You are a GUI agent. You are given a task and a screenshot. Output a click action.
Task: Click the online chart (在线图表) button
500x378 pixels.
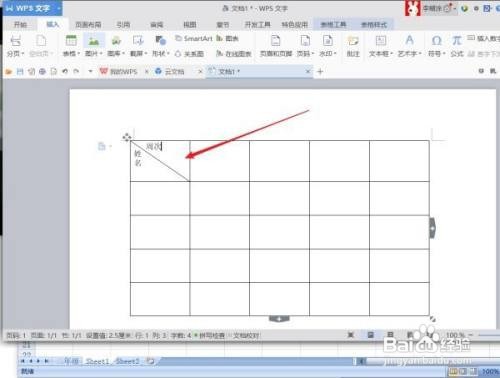pos(234,54)
